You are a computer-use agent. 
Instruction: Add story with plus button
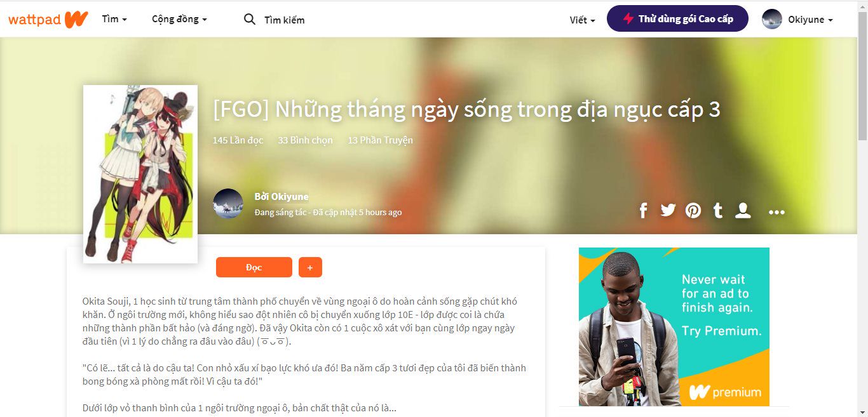[x=310, y=267]
